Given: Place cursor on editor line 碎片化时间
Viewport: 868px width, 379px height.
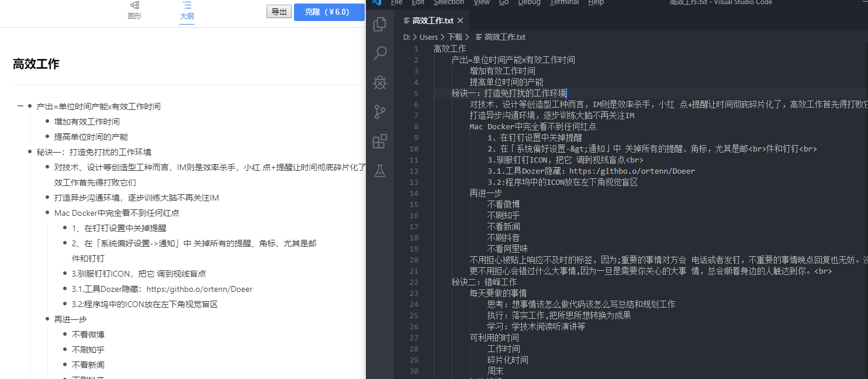Looking at the screenshot, I should point(508,360).
